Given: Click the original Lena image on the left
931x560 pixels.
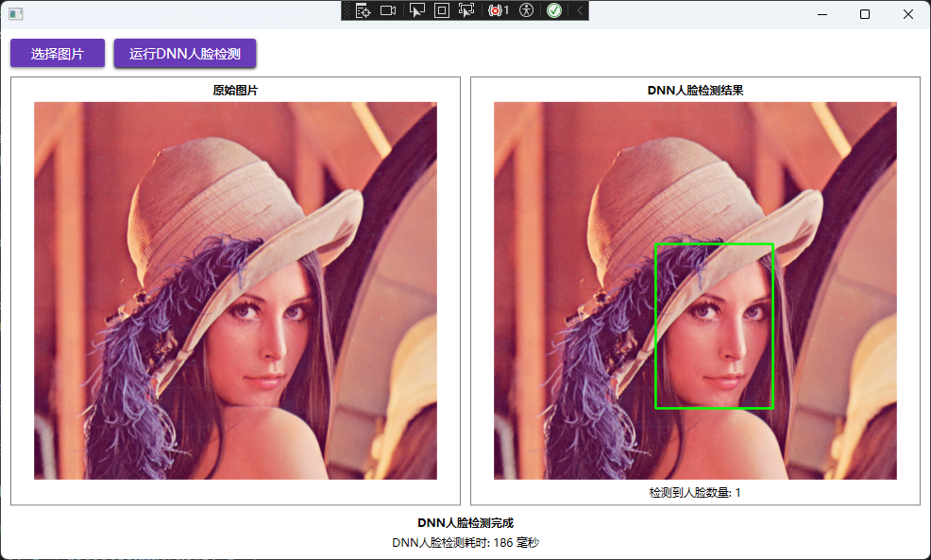Looking at the screenshot, I should coord(236,291).
